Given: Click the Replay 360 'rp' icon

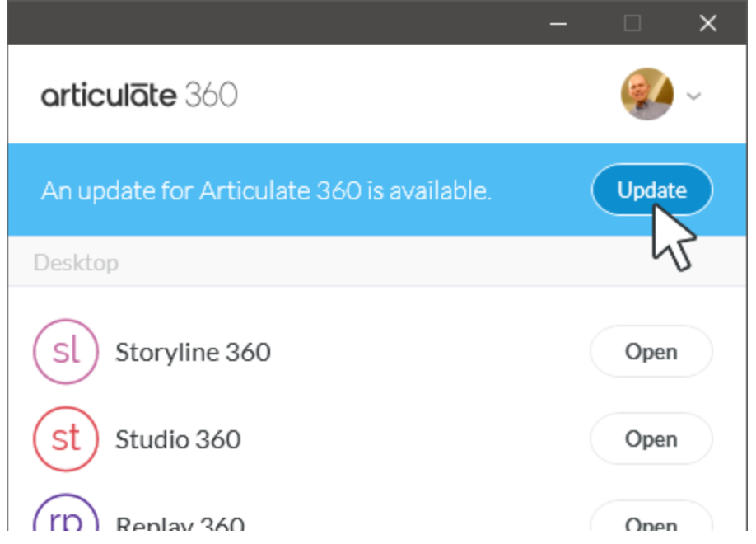Looking at the screenshot, I should (x=66, y=519).
